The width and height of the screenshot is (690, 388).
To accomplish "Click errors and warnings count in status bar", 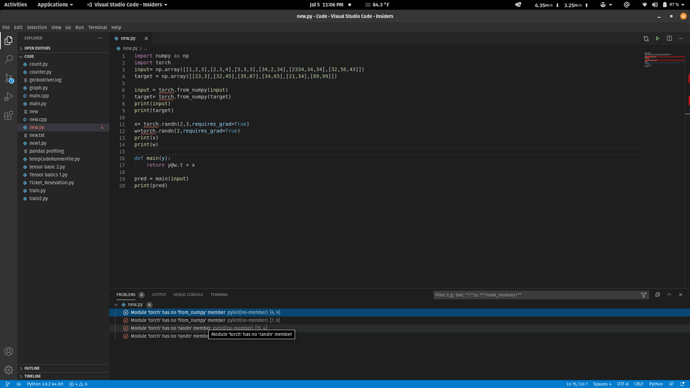I will 78,384.
